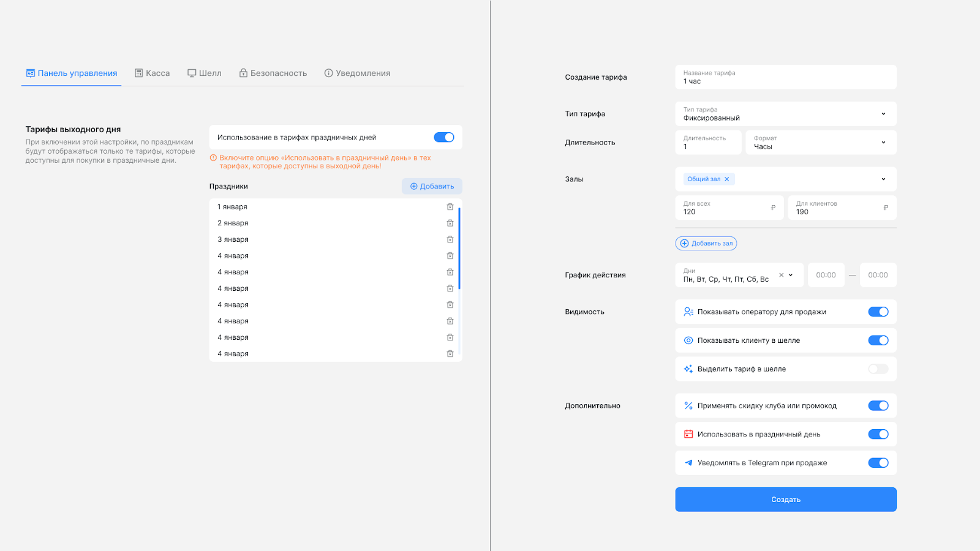Toggle Применять скидку клуба или промокод
980x551 pixels.
click(x=878, y=406)
